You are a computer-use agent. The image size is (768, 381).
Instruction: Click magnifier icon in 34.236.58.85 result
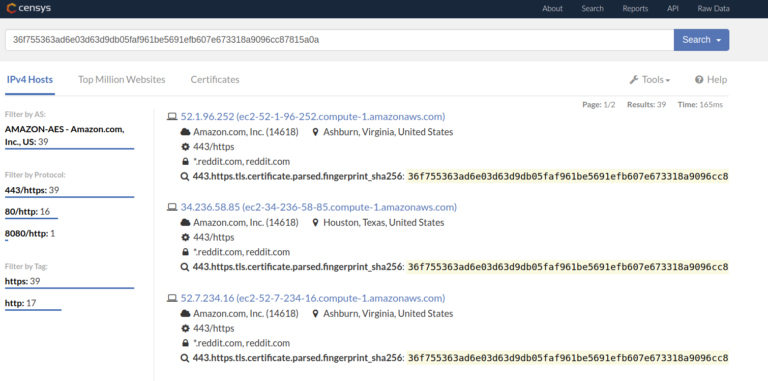(x=185, y=267)
